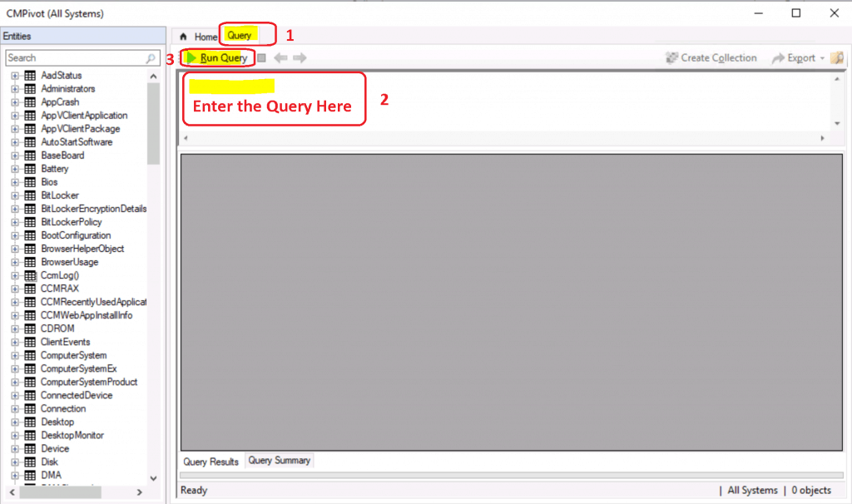Expand the Administrators entity node
Screen dimensions: 852x504
[15, 88]
